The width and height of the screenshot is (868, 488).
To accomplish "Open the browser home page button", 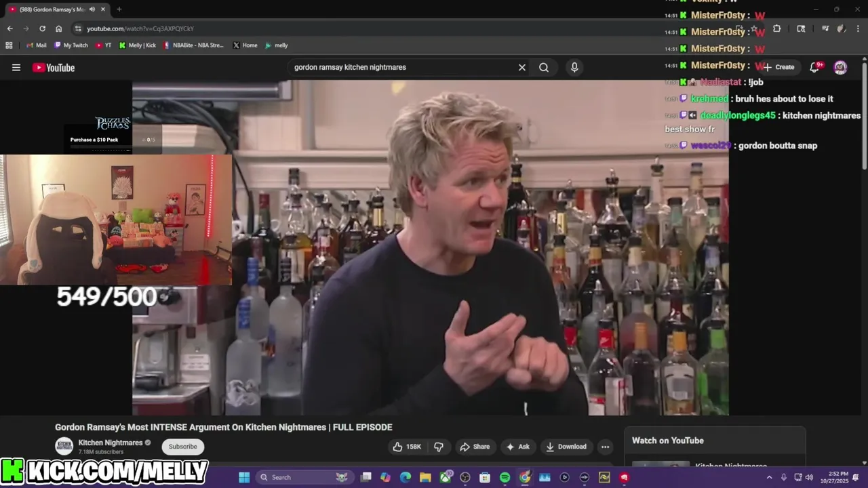I will (x=58, y=28).
